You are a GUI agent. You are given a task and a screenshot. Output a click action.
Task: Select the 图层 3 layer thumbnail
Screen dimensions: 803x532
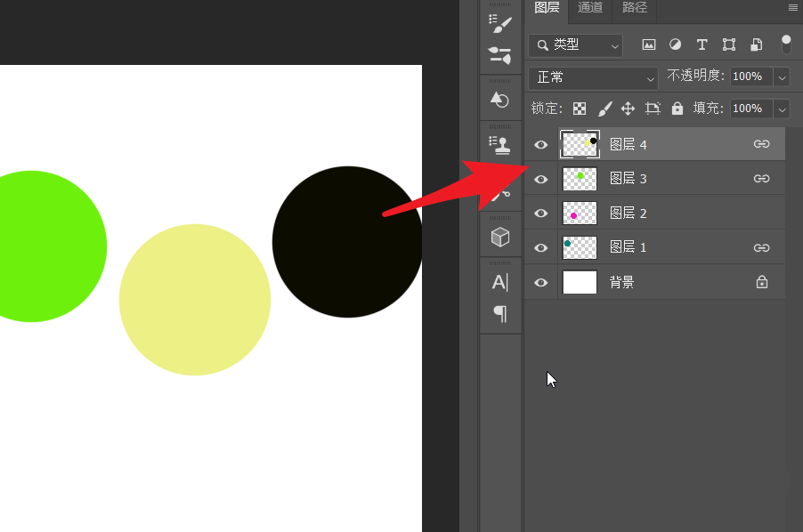[x=580, y=179]
